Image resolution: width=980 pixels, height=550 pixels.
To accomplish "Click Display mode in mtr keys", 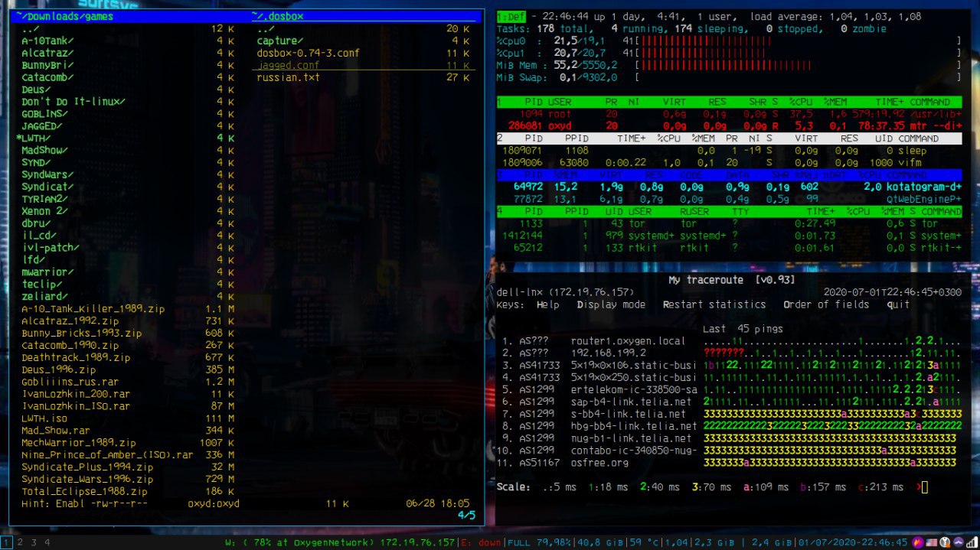I will pos(611,304).
